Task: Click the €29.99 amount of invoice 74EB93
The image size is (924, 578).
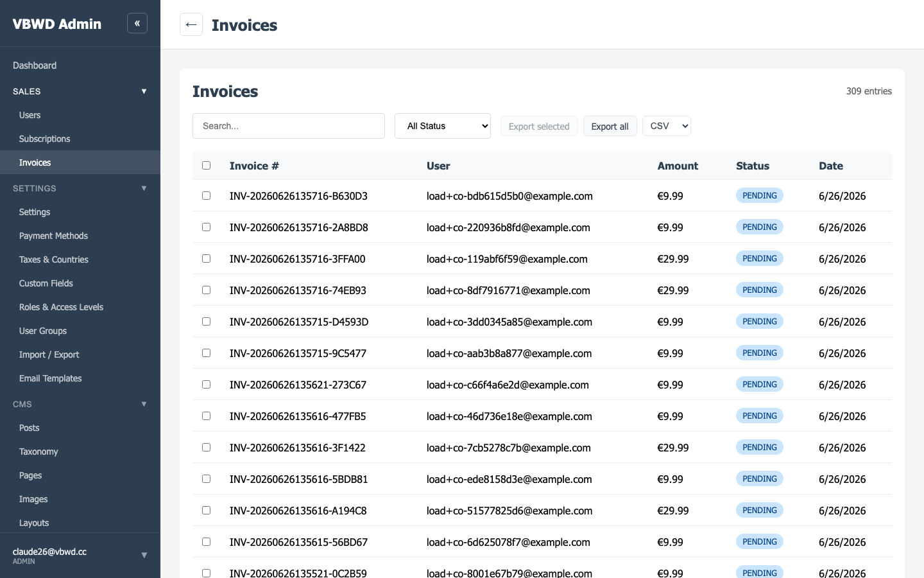Action: [x=673, y=290]
